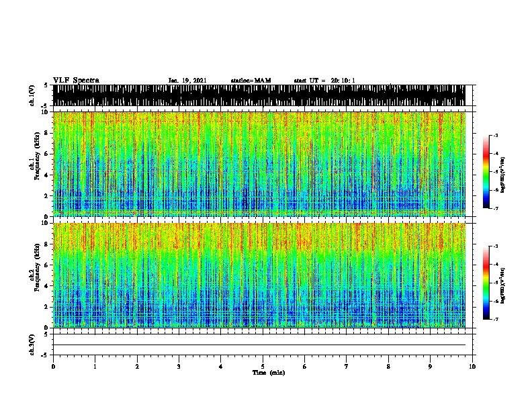
Task: Click the "-7" label on ch.2 colorbar
Action: pos(495,319)
